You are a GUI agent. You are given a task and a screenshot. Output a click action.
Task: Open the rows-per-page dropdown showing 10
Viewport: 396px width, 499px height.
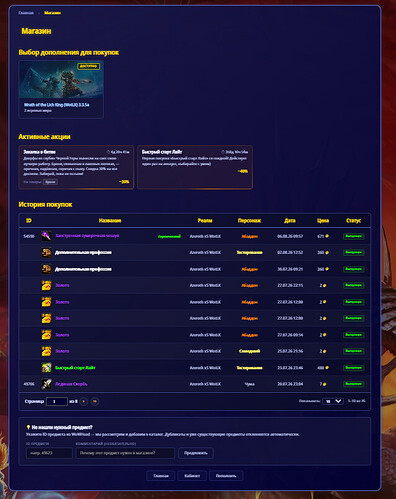pyautogui.click(x=333, y=401)
